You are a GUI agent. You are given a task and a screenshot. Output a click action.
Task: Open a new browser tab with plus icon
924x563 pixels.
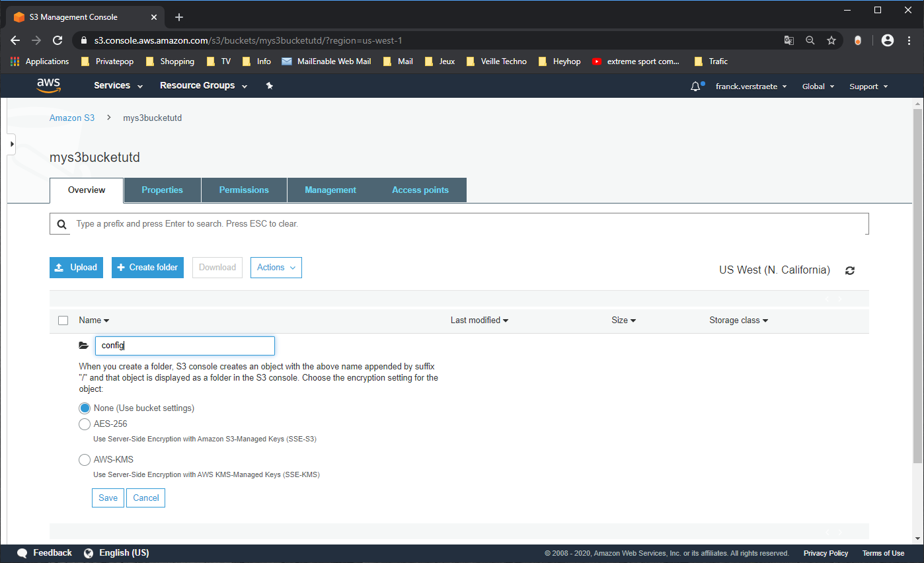tap(179, 17)
